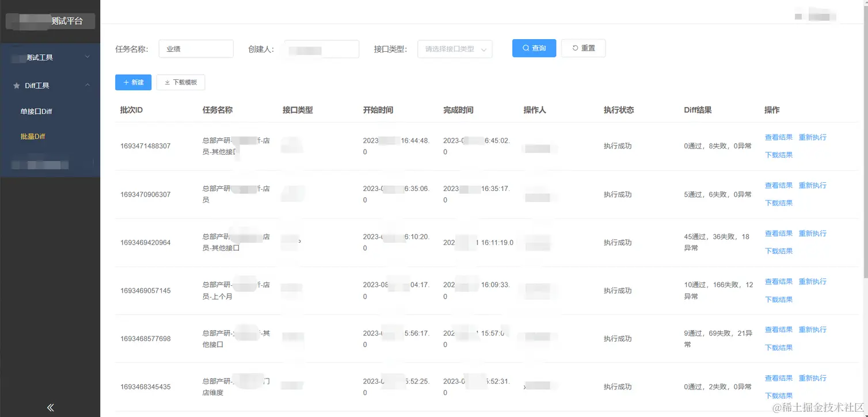
Task: Click the Diff结果 column header
Action: click(x=698, y=110)
